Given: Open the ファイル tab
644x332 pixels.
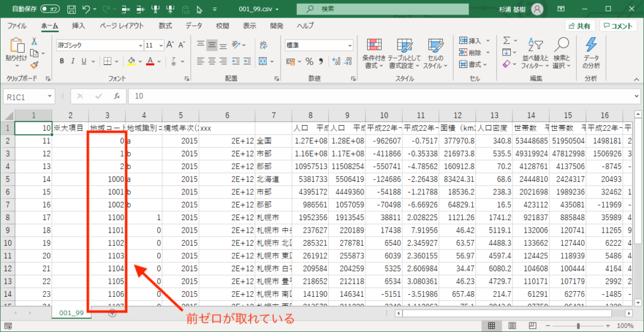Looking at the screenshot, I should [x=17, y=26].
